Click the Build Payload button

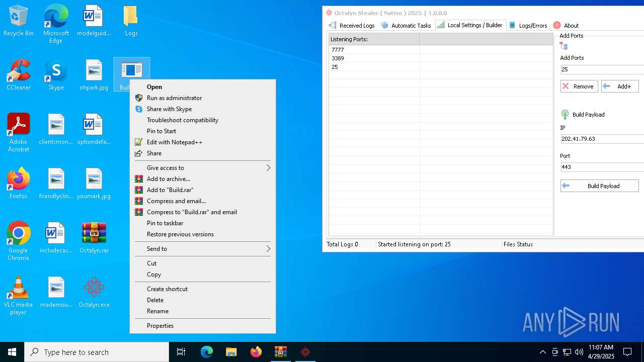tap(600, 186)
